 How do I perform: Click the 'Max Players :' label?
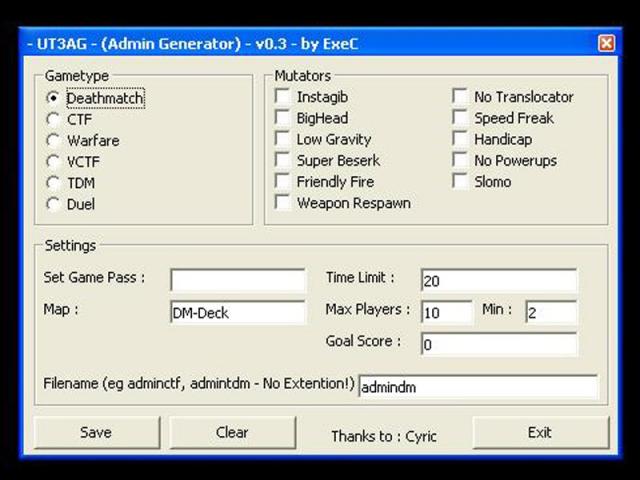tap(368, 309)
